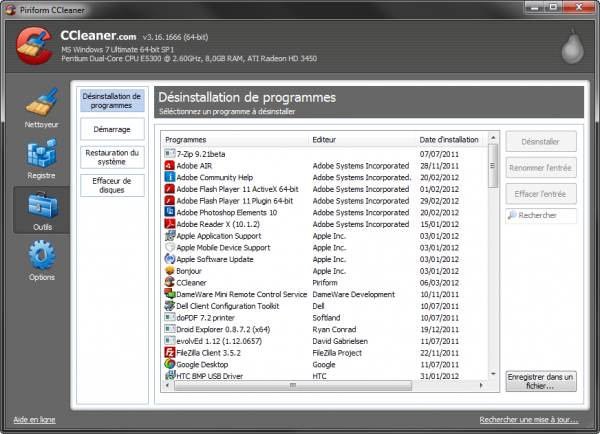The height and width of the screenshot is (434, 600).
Task: Click the FileZilla Client icon in list
Action: 169,352
